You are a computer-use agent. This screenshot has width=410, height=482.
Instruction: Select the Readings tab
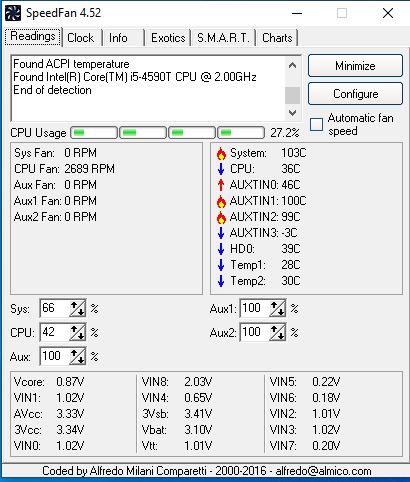pyautogui.click(x=33, y=36)
